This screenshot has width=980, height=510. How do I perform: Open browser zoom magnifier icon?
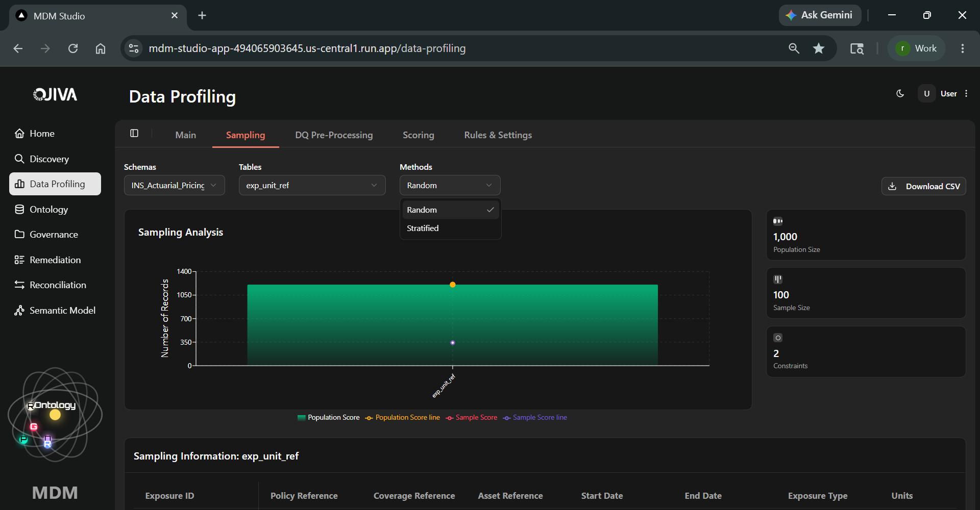point(794,48)
